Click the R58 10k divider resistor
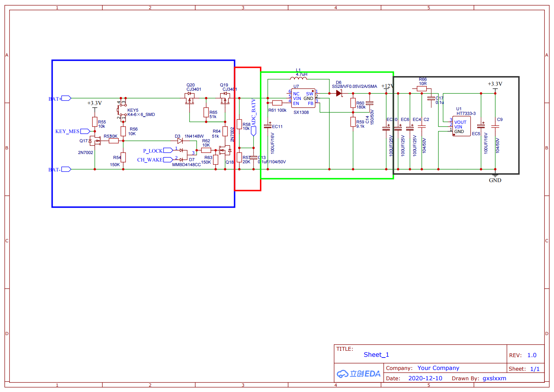The width and height of the screenshot is (554, 392). [239, 124]
